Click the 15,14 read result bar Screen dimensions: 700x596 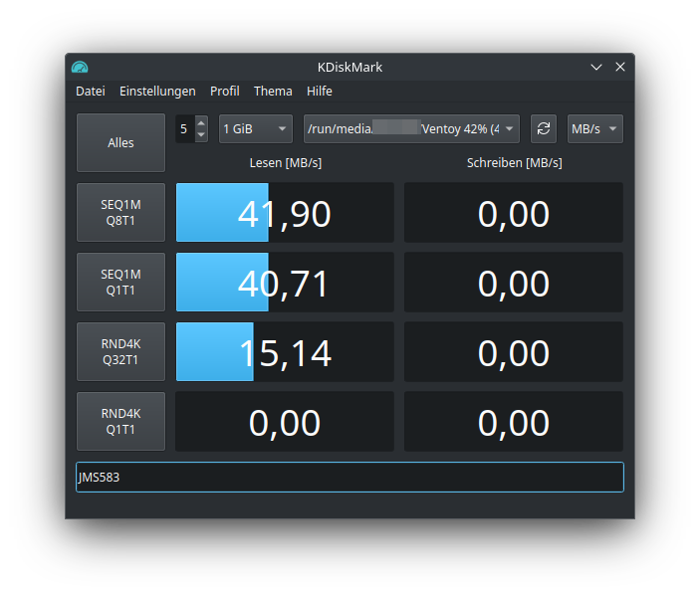[285, 351]
